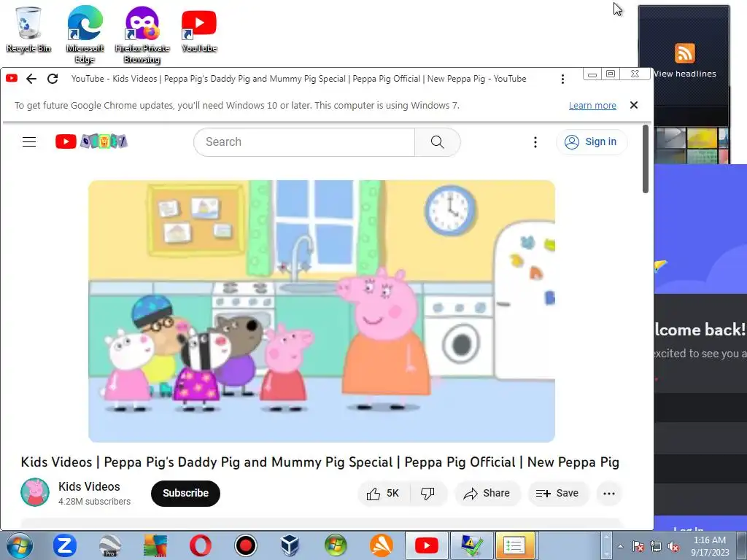This screenshot has width=747, height=560.
Task: Click the search magnifier button
Action: pos(438,142)
